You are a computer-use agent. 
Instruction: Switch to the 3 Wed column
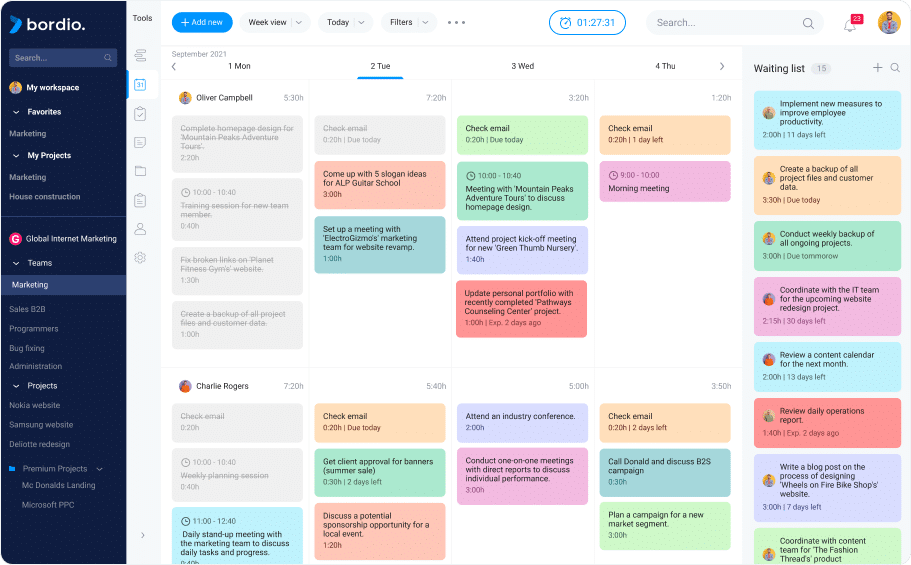pyautogui.click(x=522, y=66)
